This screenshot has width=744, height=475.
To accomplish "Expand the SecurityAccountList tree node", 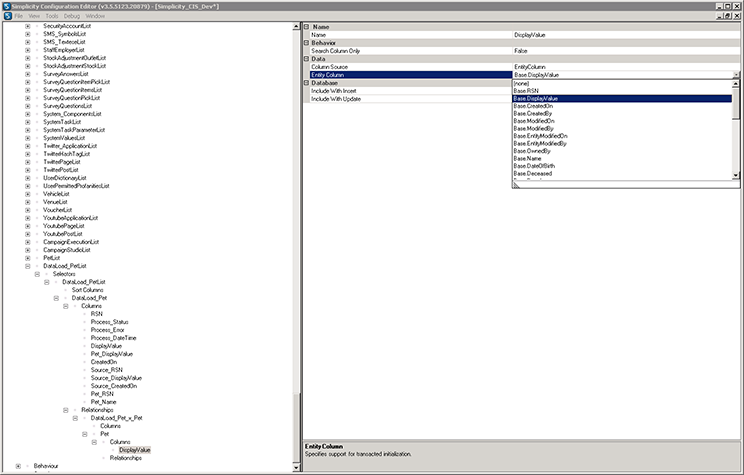I will (x=28, y=26).
